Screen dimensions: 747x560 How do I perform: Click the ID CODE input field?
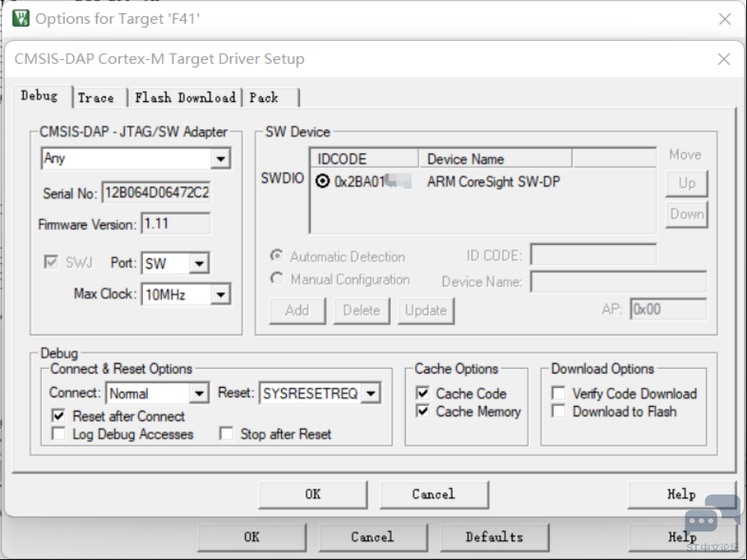point(594,254)
